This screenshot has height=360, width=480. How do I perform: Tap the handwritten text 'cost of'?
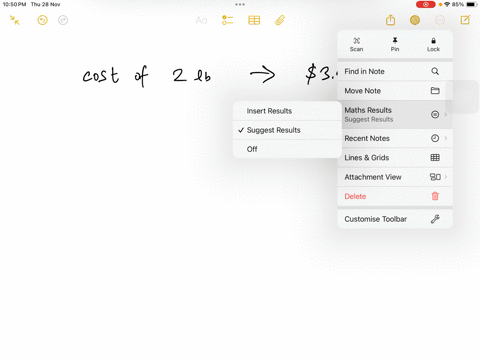pos(115,76)
